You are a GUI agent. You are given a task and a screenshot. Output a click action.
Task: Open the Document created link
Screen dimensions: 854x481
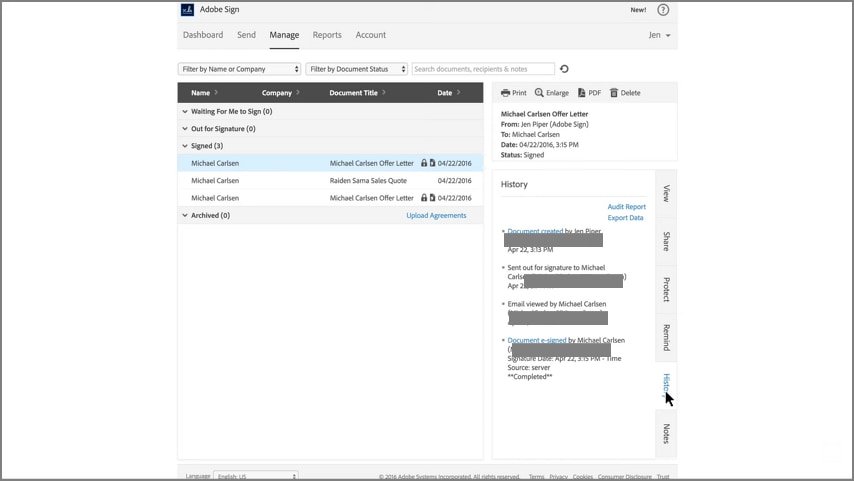[535, 231]
